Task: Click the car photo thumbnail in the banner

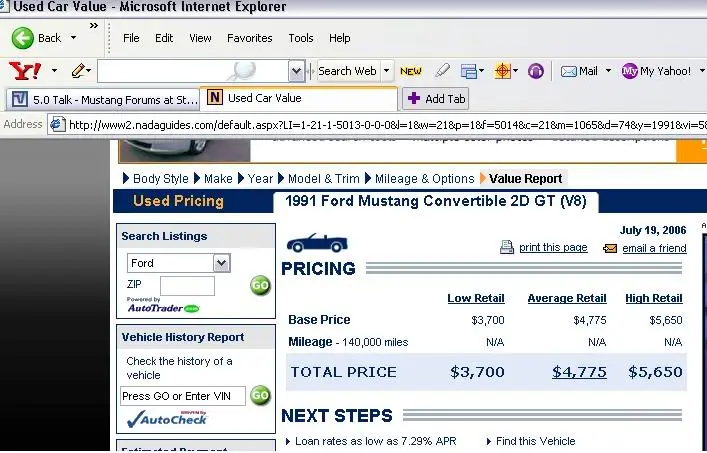Action: click(185, 150)
